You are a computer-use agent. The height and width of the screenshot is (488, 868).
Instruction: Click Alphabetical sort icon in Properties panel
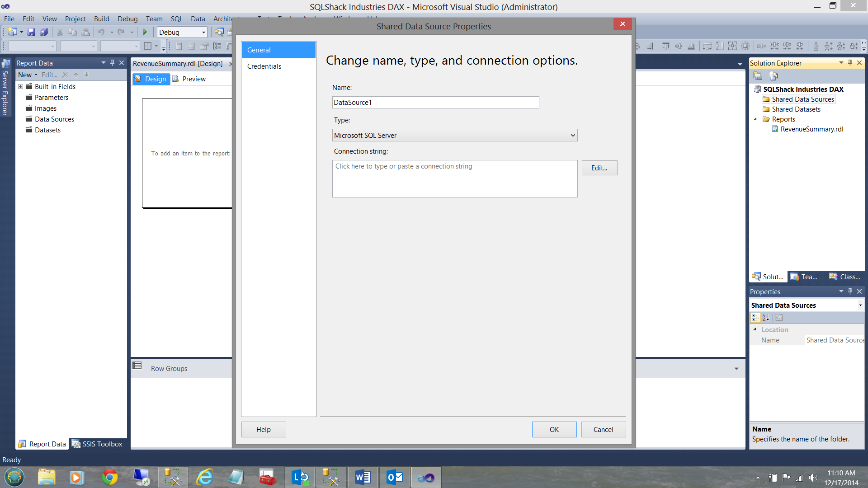click(x=766, y=318)
